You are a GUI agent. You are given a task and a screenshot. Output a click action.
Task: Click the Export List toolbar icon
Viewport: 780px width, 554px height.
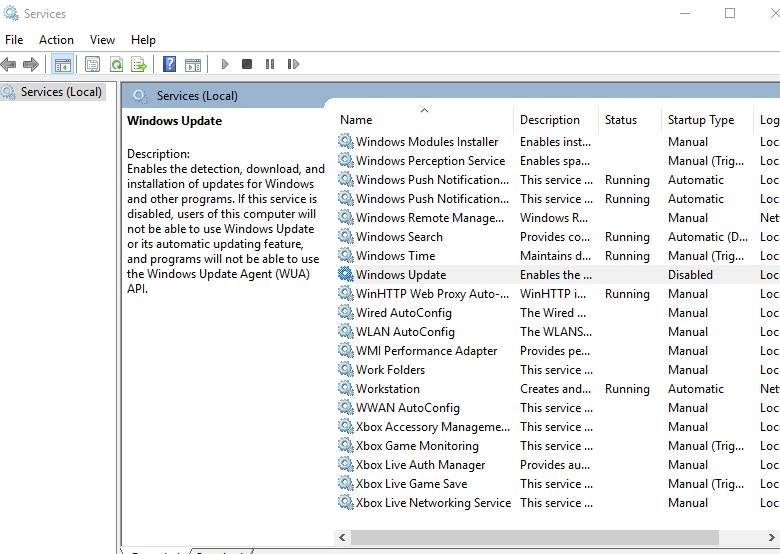[x=139, y=64]
